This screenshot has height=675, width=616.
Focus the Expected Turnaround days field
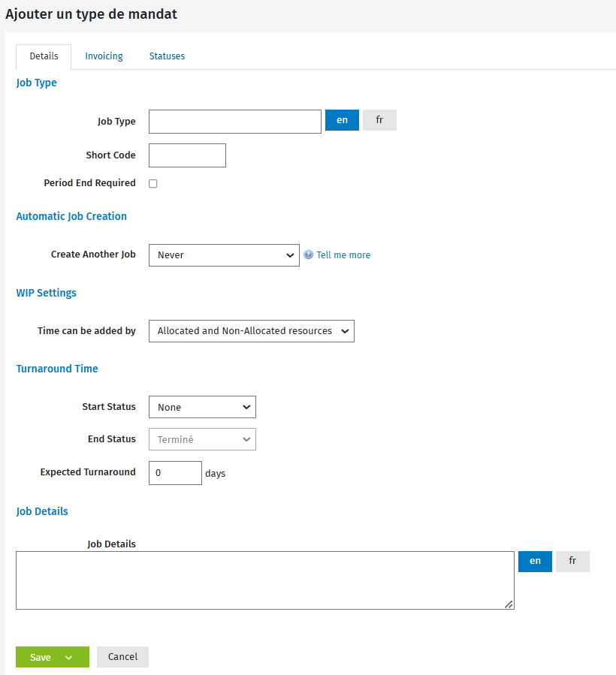click(175, 473)
